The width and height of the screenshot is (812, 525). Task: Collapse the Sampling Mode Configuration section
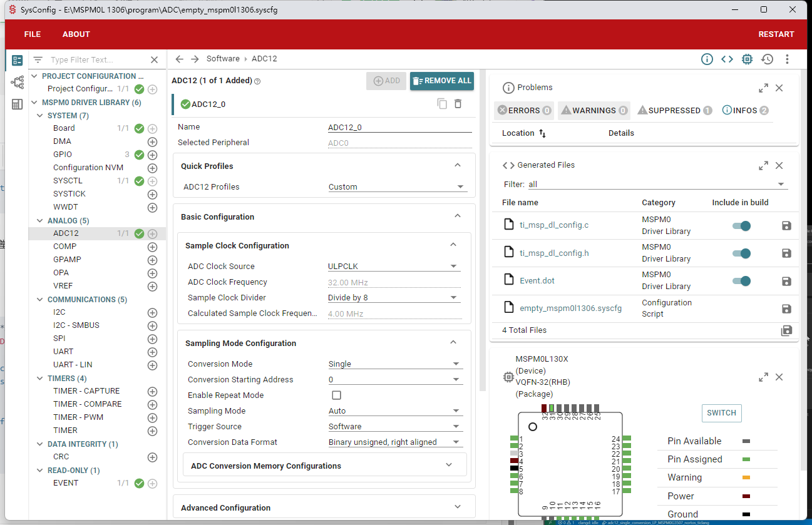pyautogui.click(x=454, y=343)
